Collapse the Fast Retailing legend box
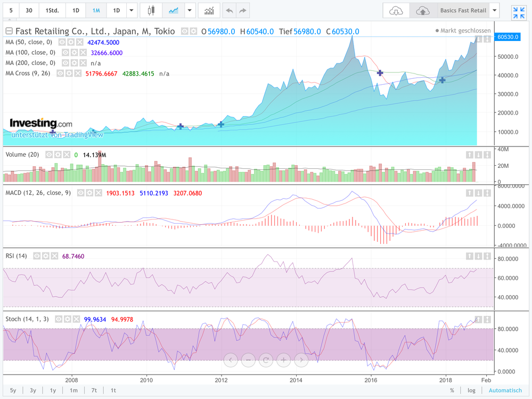 click(9, 31)
